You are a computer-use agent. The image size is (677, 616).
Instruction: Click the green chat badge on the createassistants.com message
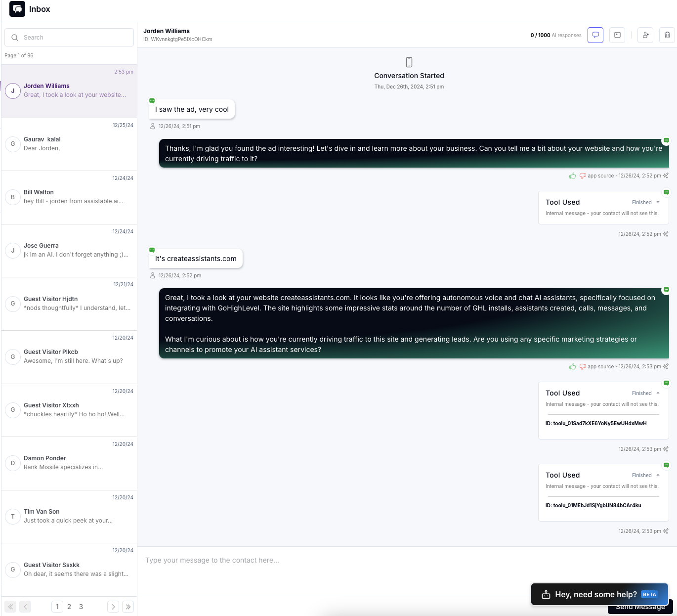pos(152,250)
